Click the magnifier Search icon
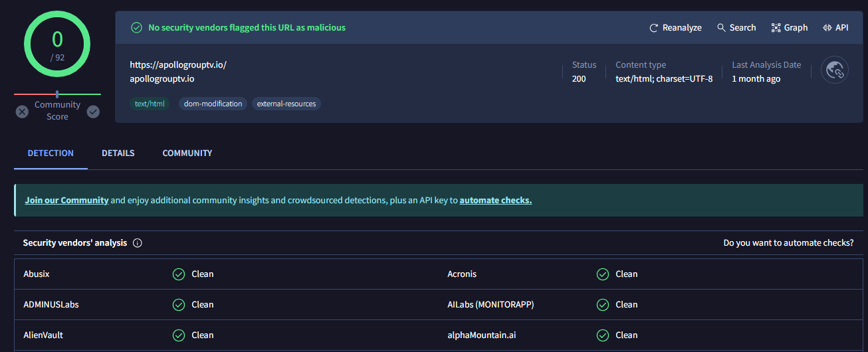 click(721, 28)
